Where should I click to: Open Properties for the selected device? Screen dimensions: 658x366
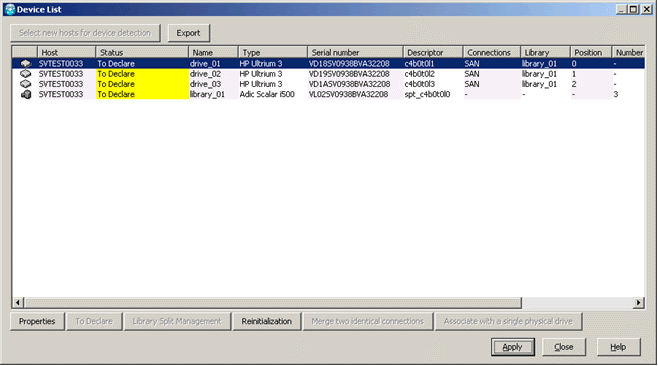pyautogui.click(x=37, y=322)
